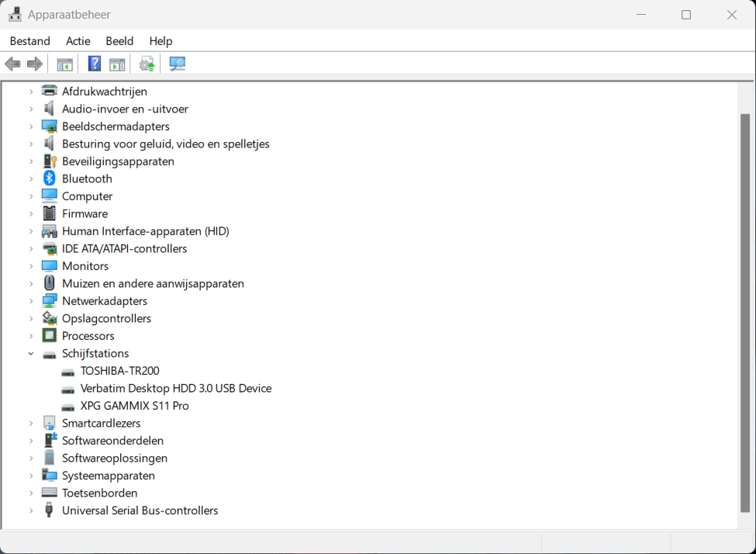Open Help via the blue question mark icon

click(95, 64)
